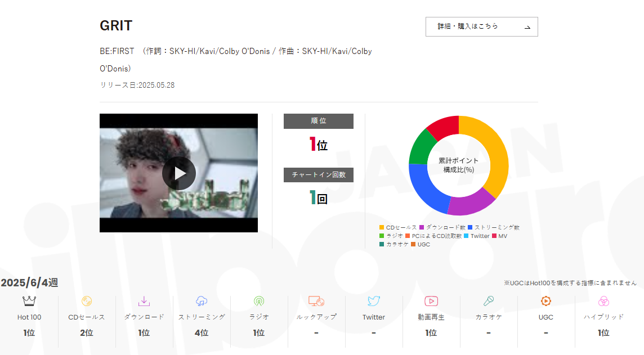Screen dimensions: 644x355
Task: Click the ルックアップ metric label
Action: coord(316,317)
